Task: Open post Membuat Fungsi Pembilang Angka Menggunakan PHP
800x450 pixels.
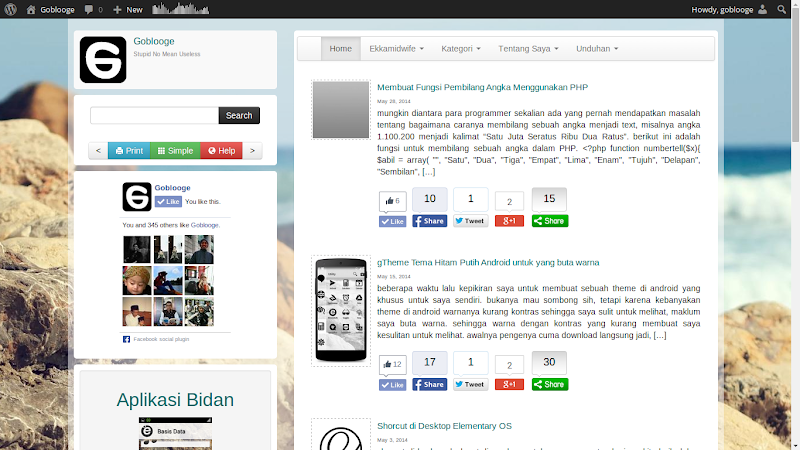Action: 482,87
